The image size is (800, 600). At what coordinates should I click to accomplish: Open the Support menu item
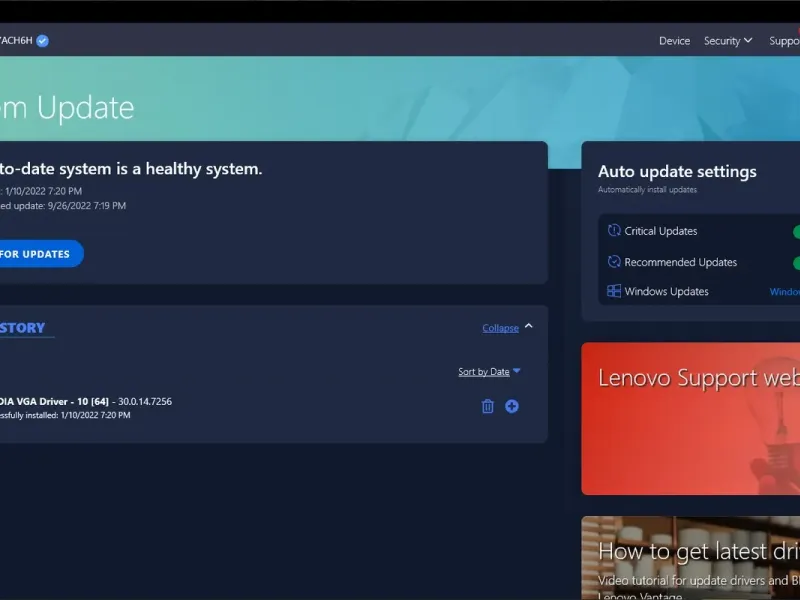click(x=785, y=41)
